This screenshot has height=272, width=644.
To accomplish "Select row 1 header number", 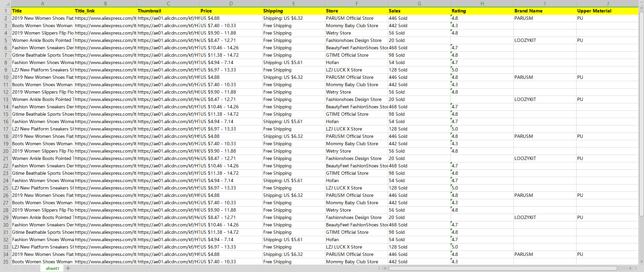I will [6, 11].
